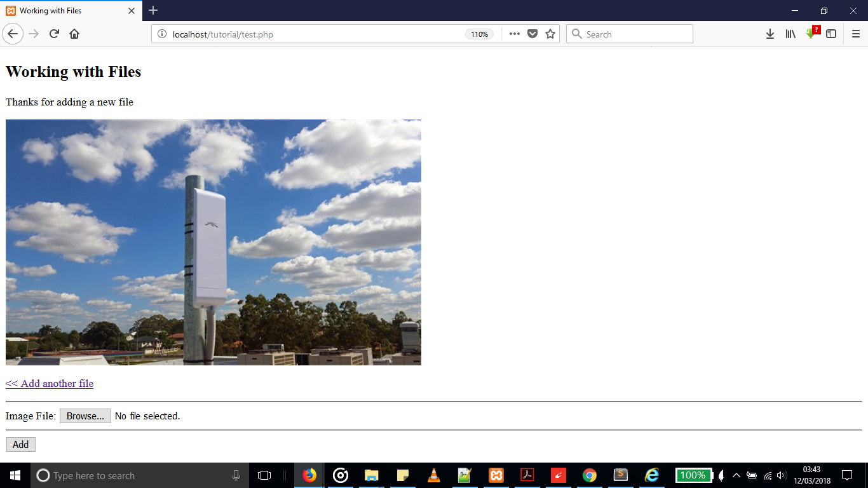The width and height of the screenshot is (868, 488).
Task: Reset the 110% zoom level badge
Action: [x=479, y=34]
